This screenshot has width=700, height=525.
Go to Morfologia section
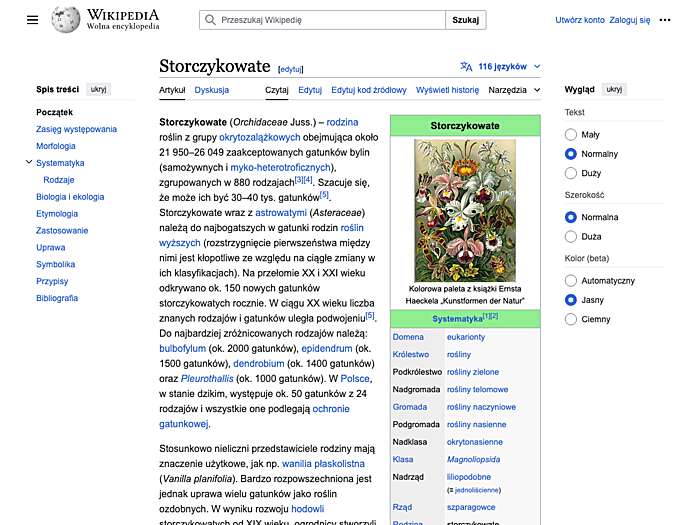56,146
